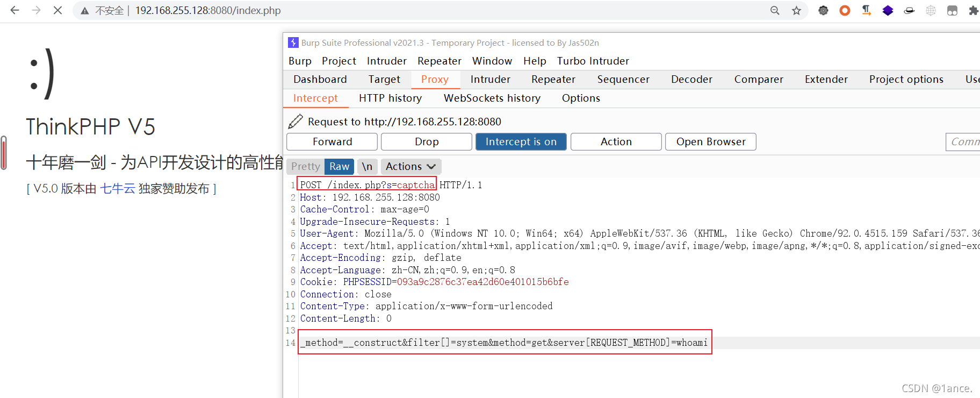The width and height of the screenshot is (980, 398).
Task: Click the Accept-Language header line
Action: tap(407, 270)
